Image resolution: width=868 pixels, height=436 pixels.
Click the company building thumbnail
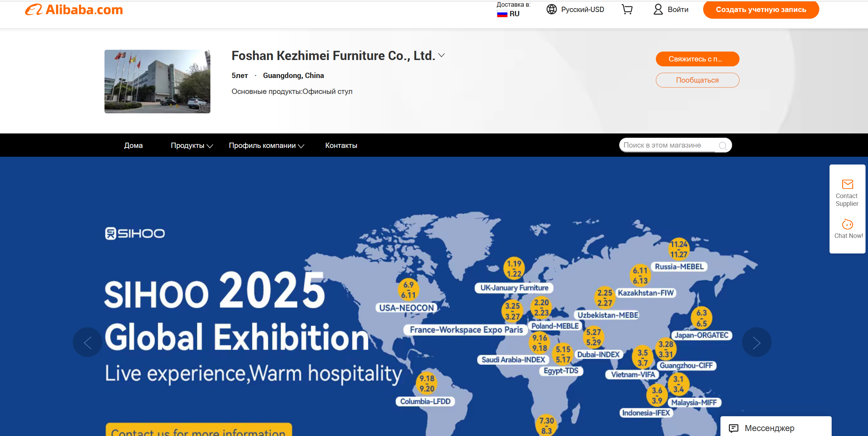point(157,82)
